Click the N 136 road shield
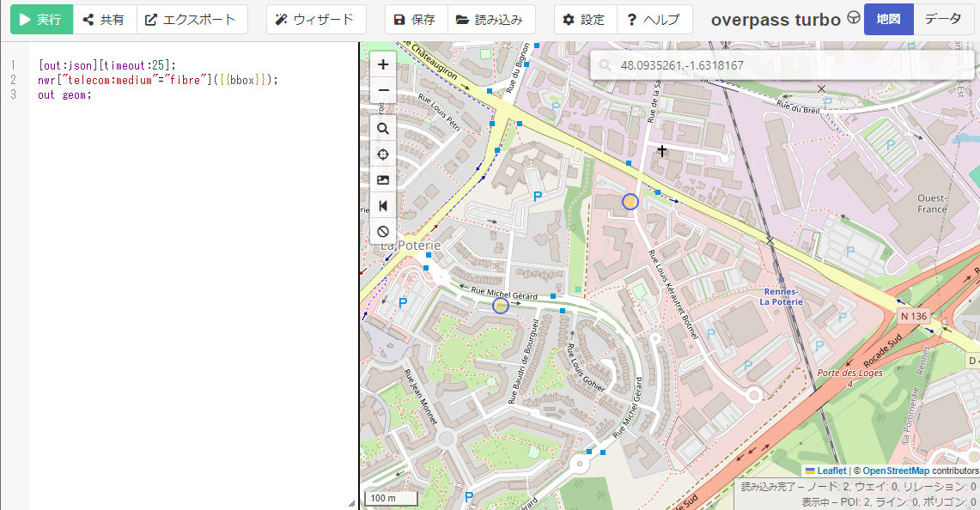The height and width of the screenshot is (510, 980). (x=913, y=316)
